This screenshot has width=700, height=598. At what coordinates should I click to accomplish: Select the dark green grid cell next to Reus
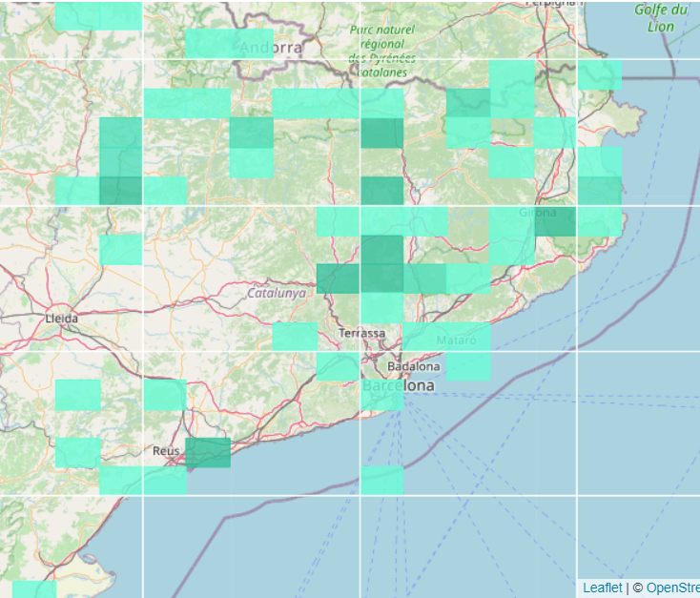point(208,453)
